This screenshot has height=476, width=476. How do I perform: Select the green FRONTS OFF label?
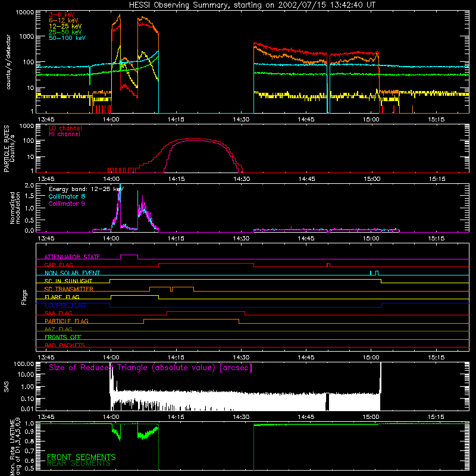click(x=63, y=337)
